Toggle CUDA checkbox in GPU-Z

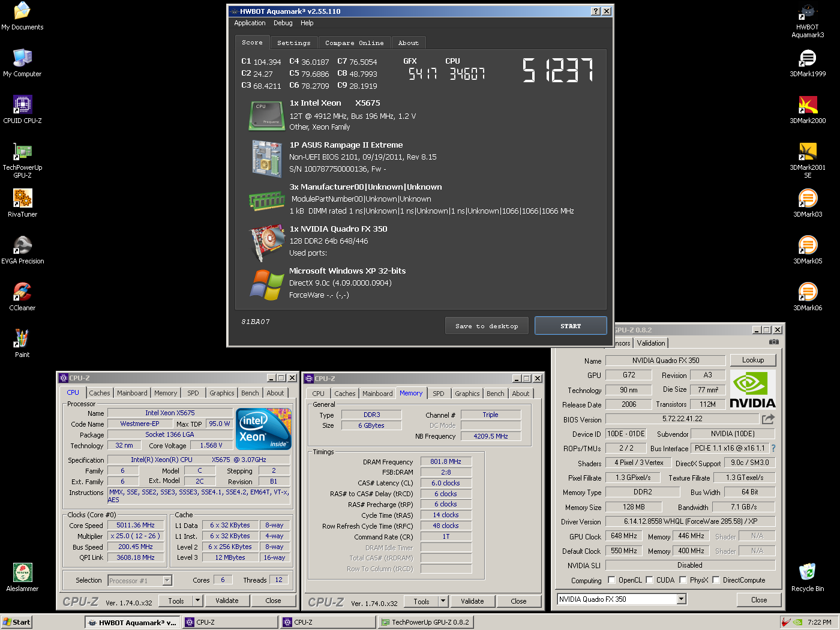pos(649,580)
